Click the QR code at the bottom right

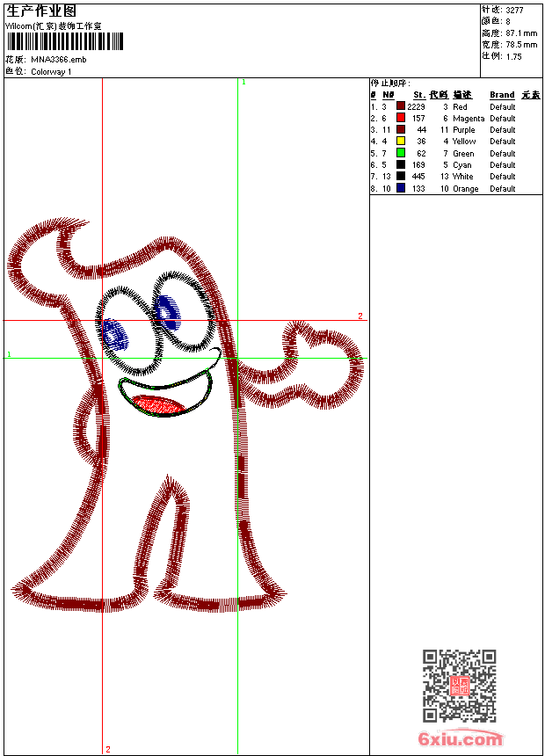[x=460, y=686]
